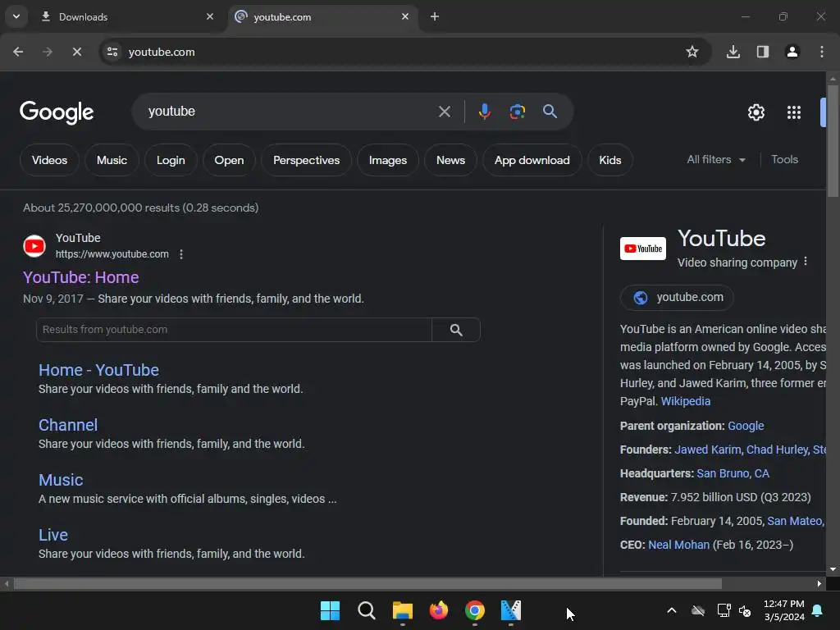840x630 pixels.
Task: Filter results by Music chip
Action: coord(112,160)
